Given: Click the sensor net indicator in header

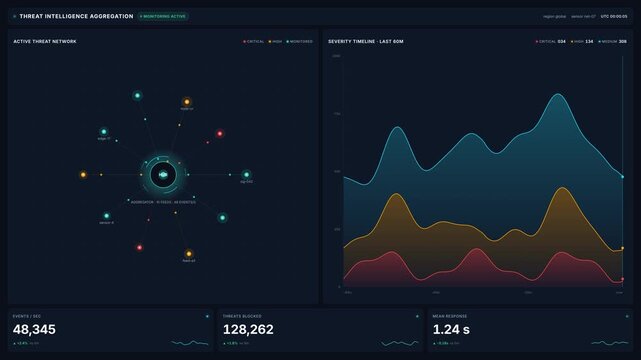Looking at the screenshot, I should (x=583, y=17).
